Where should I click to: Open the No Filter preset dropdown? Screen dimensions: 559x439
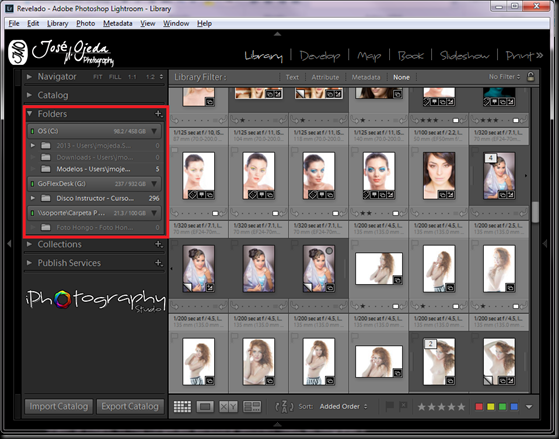click(x=504, y=77)
